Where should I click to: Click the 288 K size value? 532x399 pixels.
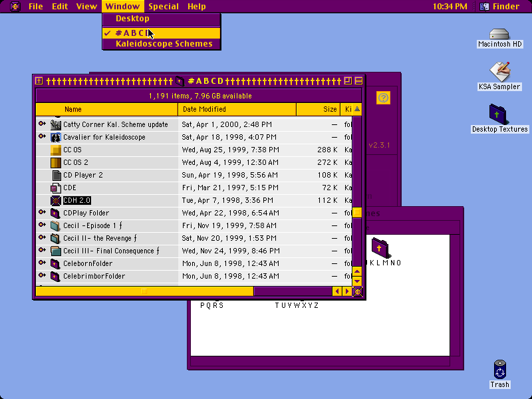coord(327,150)
